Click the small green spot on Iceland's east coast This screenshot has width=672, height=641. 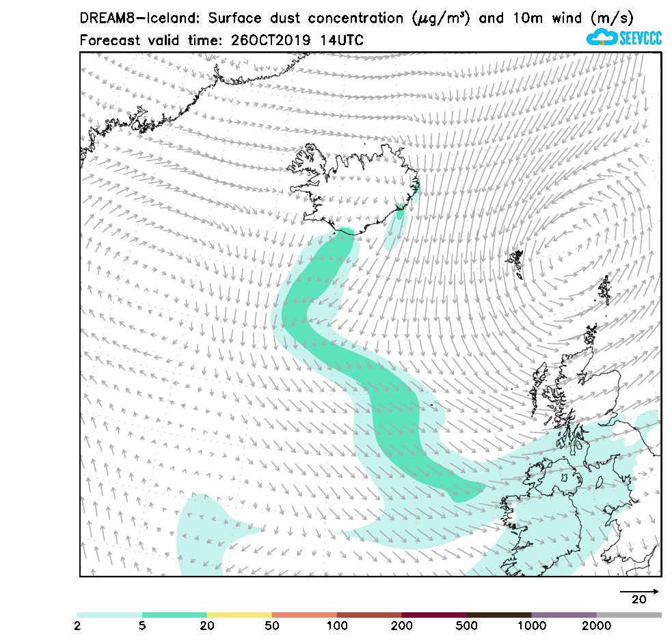pos(400,213)
